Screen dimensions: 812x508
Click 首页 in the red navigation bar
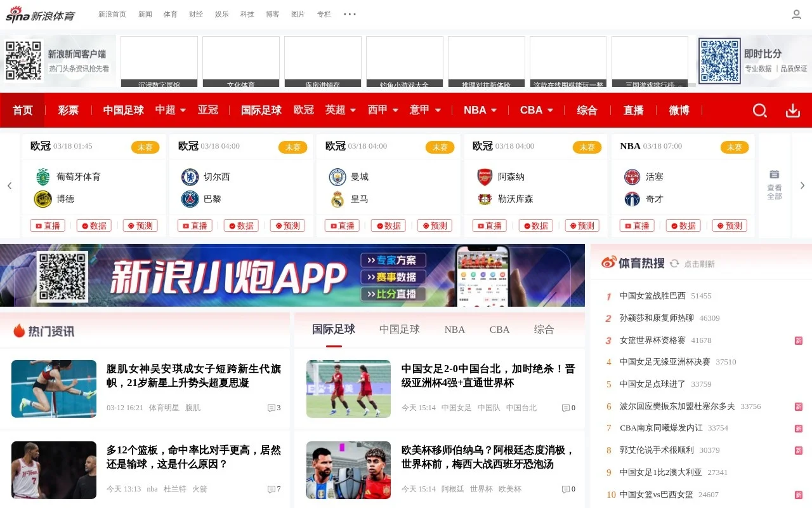22,110
